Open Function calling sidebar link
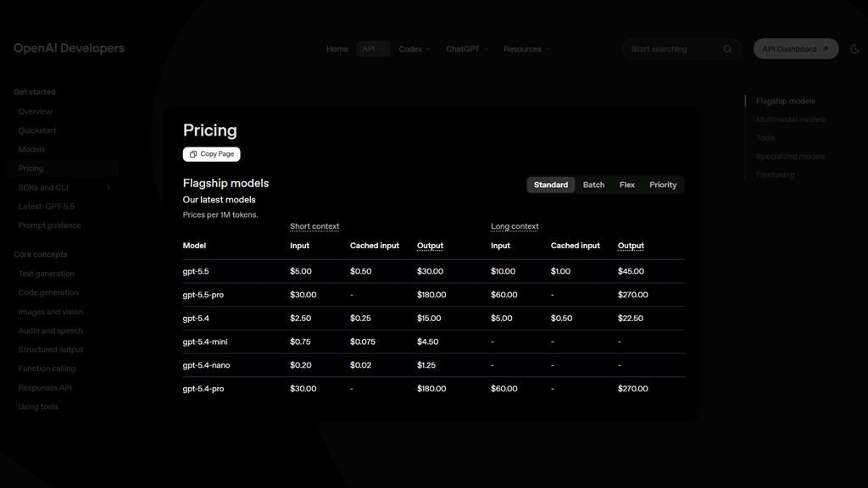868x488 pixels. pyautogui.click(x=47, y=369)
